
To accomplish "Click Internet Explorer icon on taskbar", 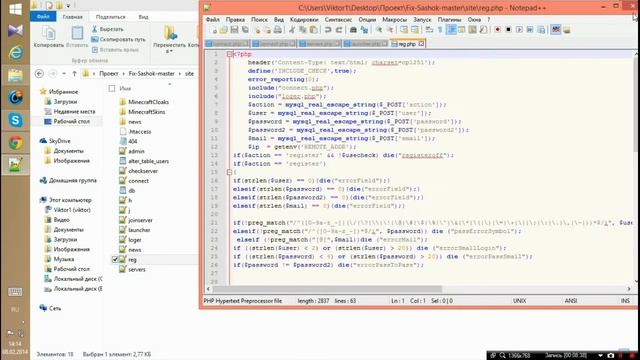I will coord(15,52).
